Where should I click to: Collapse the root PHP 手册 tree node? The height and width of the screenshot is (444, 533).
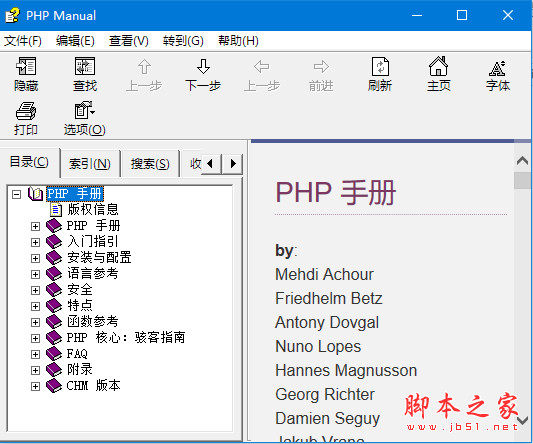coord(16,194)
